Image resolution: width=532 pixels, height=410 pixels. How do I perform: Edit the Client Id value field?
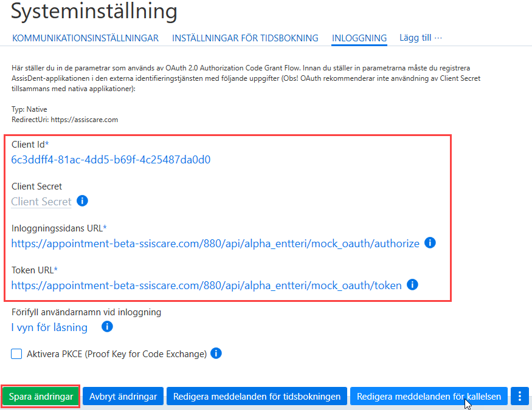click(111, 160)
